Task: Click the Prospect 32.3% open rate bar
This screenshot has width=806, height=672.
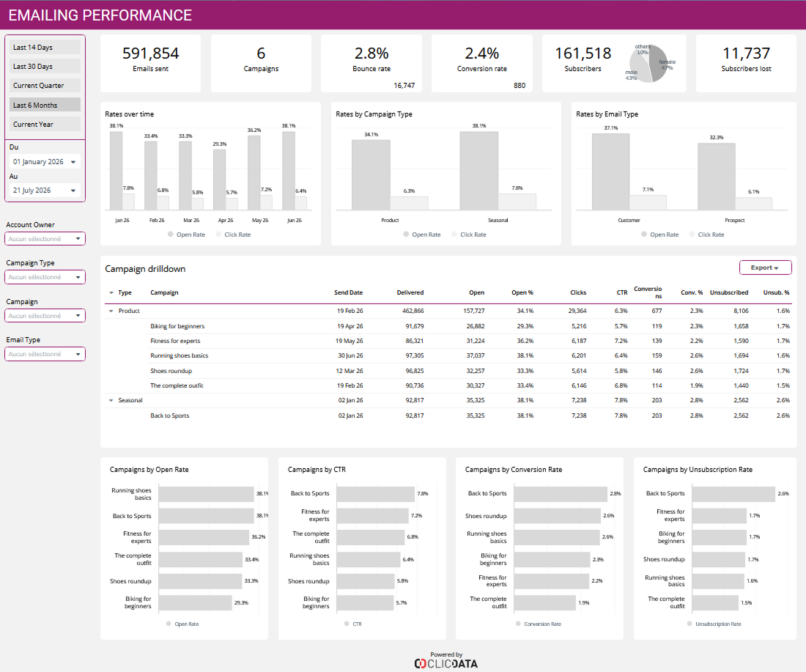Action: (717, 177)
